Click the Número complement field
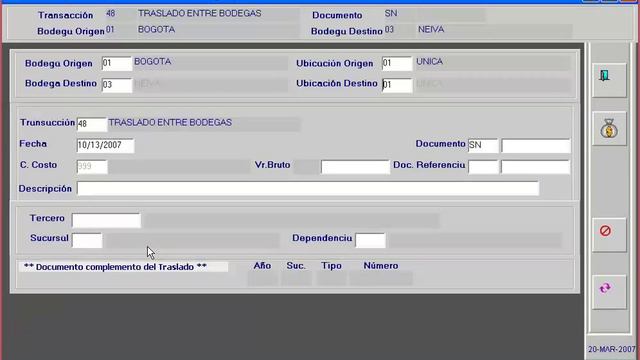This screenshot has height=360, width=640. pos(381,279)
